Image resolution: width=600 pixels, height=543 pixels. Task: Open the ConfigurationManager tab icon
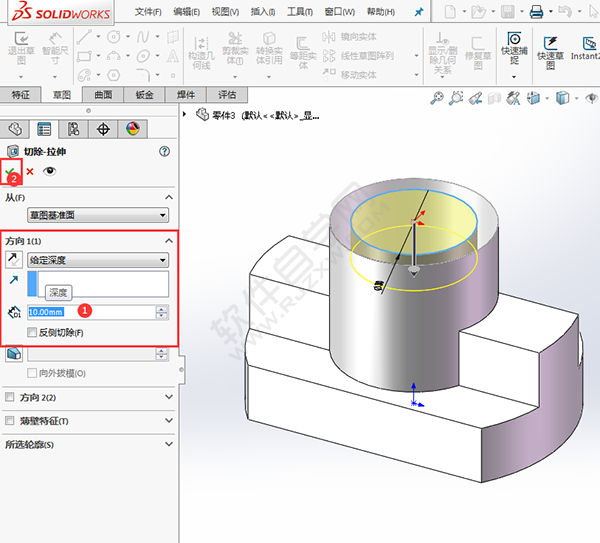tap(73, 129)
